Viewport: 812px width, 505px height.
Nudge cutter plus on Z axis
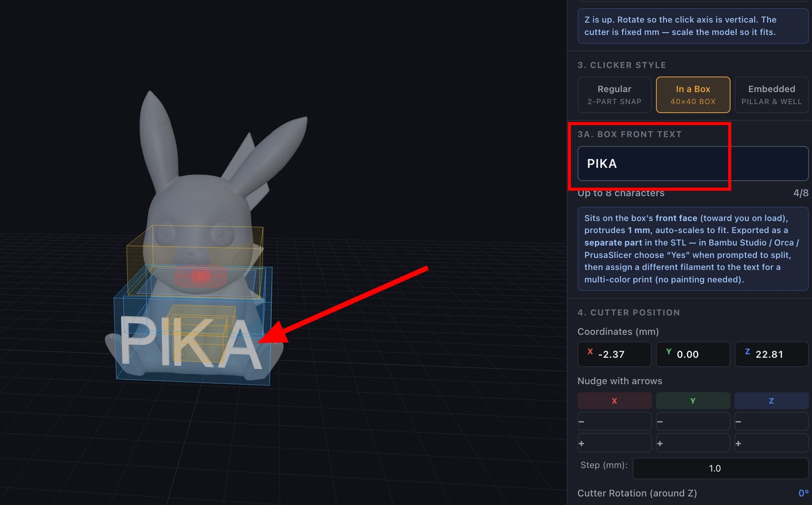tap(771, 443)
